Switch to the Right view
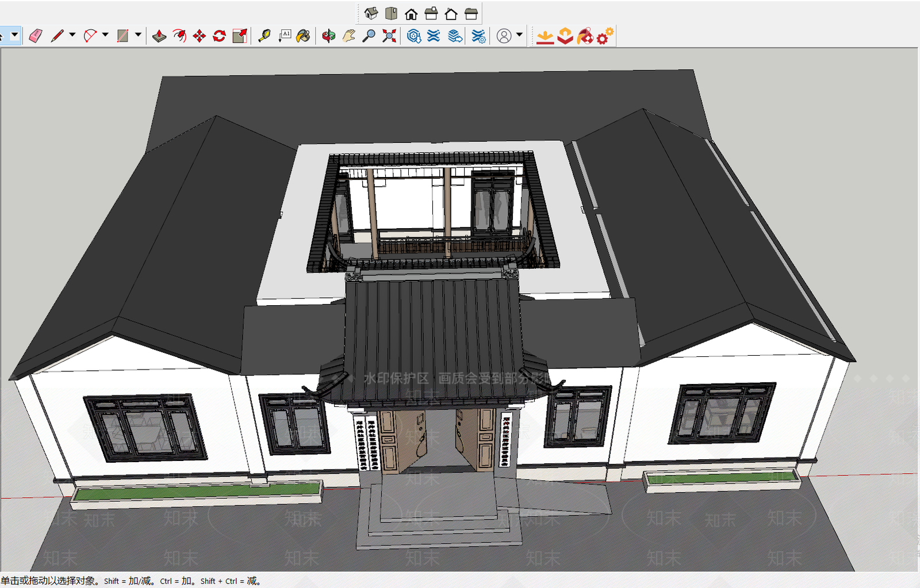Image resolution: width=920 pixels, height=588 pixels. coord(431,13)
